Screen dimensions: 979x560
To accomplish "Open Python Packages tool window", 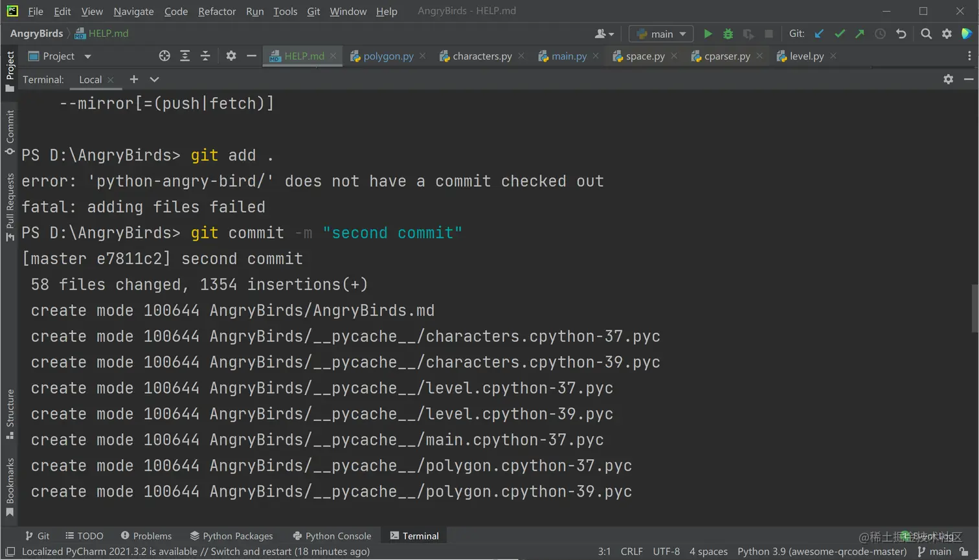I will (232, 536).
